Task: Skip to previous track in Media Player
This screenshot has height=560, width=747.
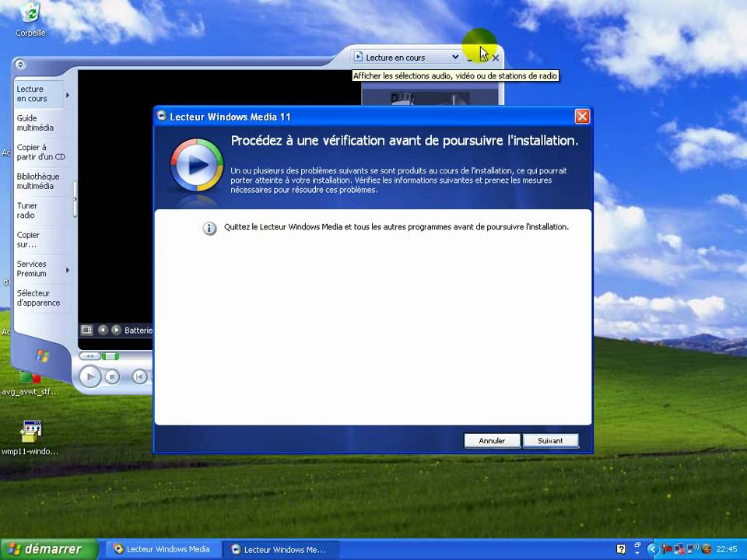Action: tap(139, 377)
